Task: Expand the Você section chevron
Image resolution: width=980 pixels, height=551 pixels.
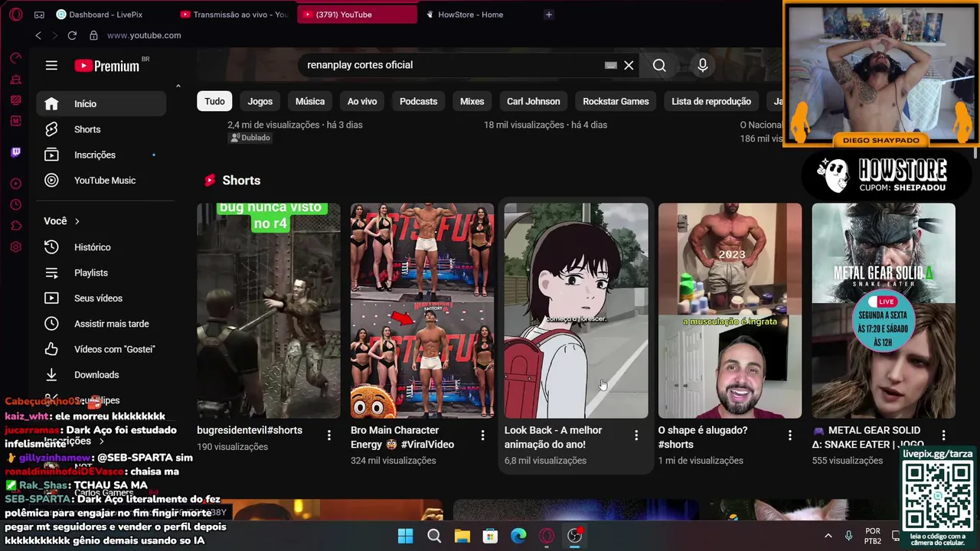Action: (x=77, y=221)
